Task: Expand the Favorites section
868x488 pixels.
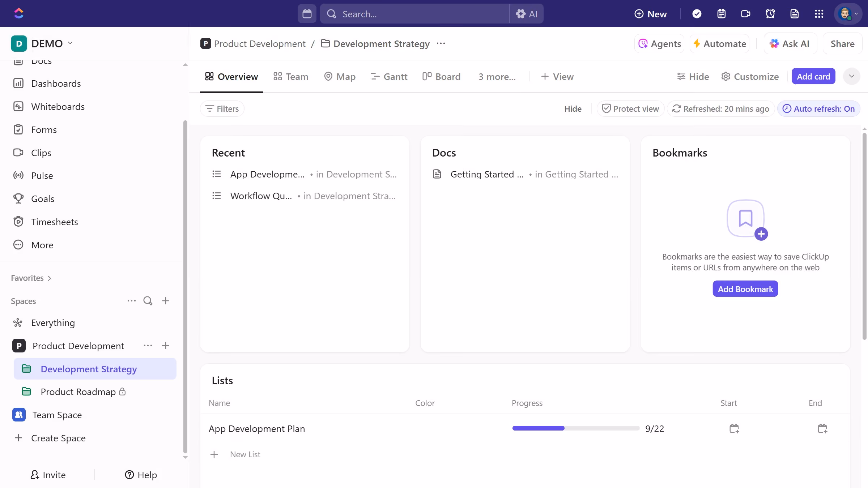Action: (x=31, y=278)
